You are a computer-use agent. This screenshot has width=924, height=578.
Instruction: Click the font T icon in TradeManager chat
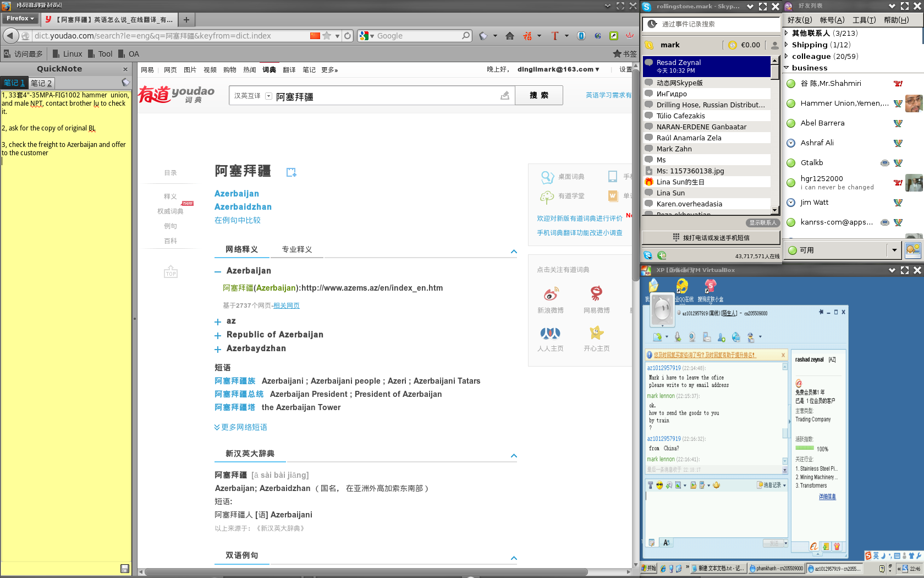click(x=651, y=485)
